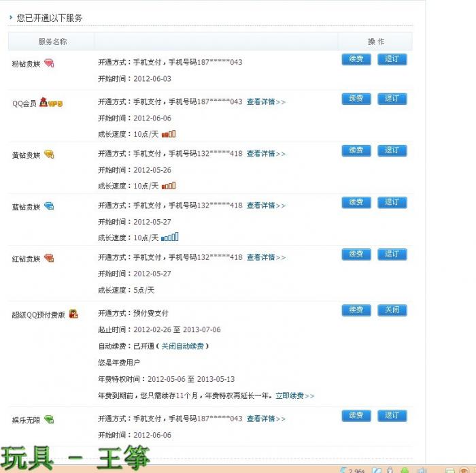Viewport: 476px width, 473px height.
Task: Unsubscribe 粉钻贵族 with 退订 button
Action: [392, 59]
